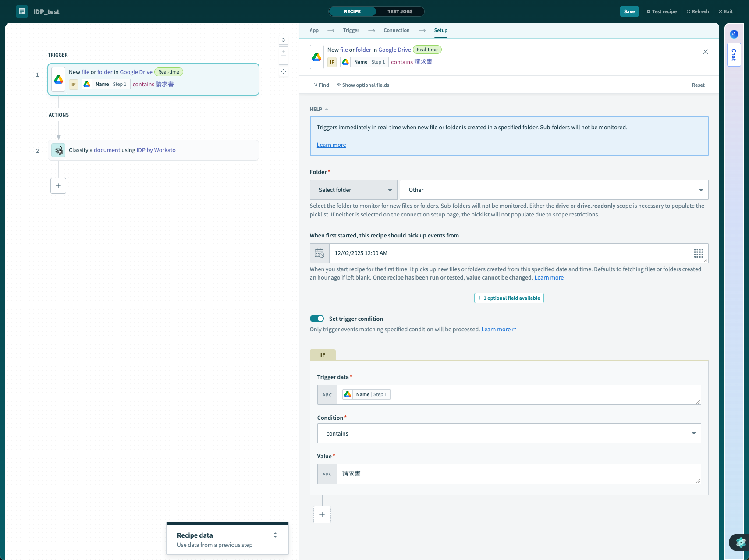The image size is (749, 560).
Task: Reset canvas view with the undo icon
Action: [284, 40]
